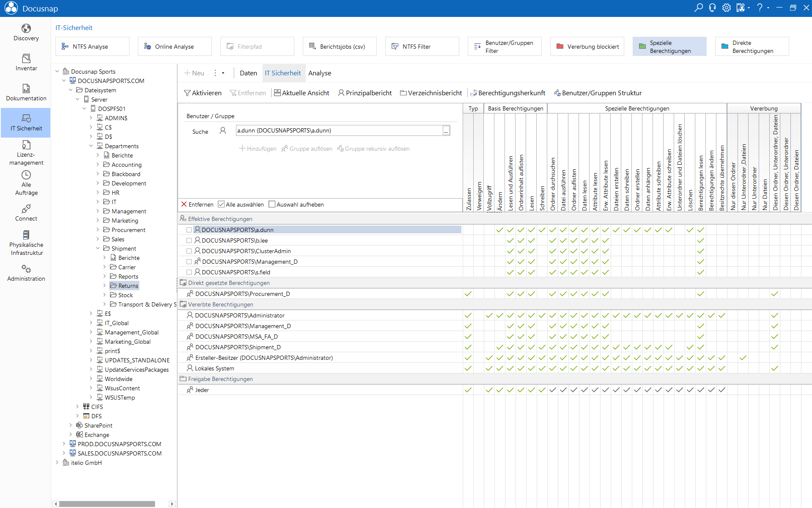The height and width of the screenshot is (508, 812).
Task: Collapse the Shipment folder in tree
Action: coord(98,248)
